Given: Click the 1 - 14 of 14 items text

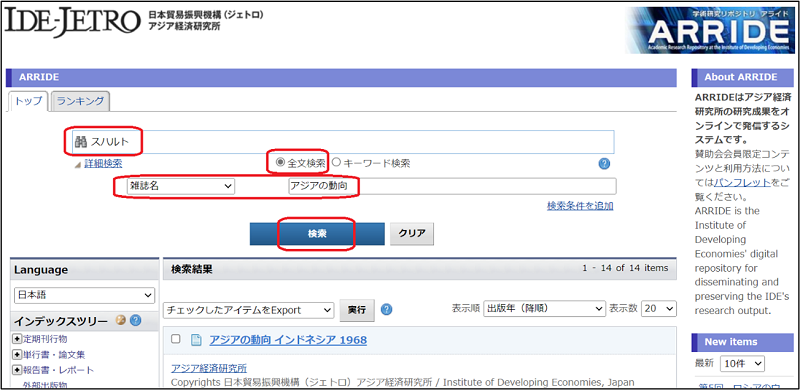Looking at the screenshot, I should pos(625,267).
